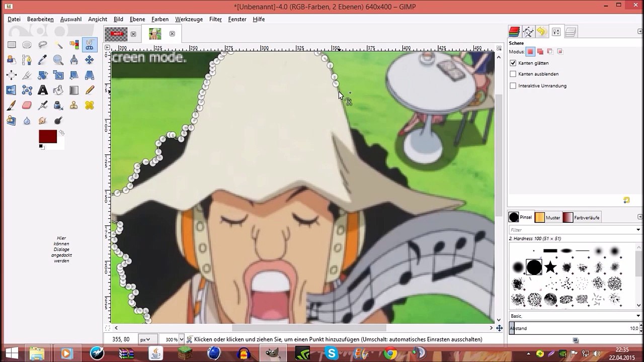Set selection mode to replace

(x=530, y=51)
